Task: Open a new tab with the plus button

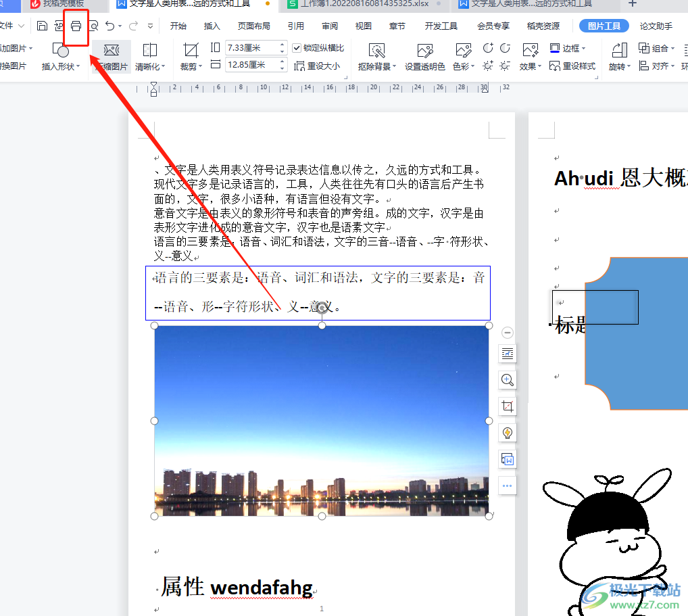Action: (633, 3)
